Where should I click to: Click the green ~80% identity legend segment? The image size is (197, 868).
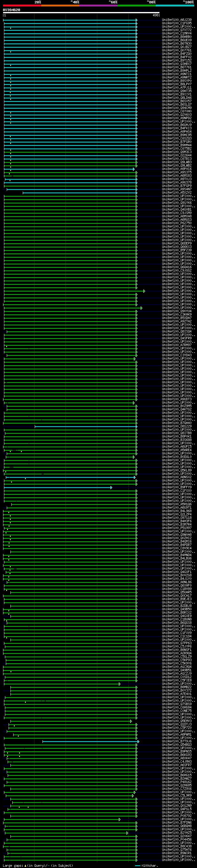click(137, 6)
